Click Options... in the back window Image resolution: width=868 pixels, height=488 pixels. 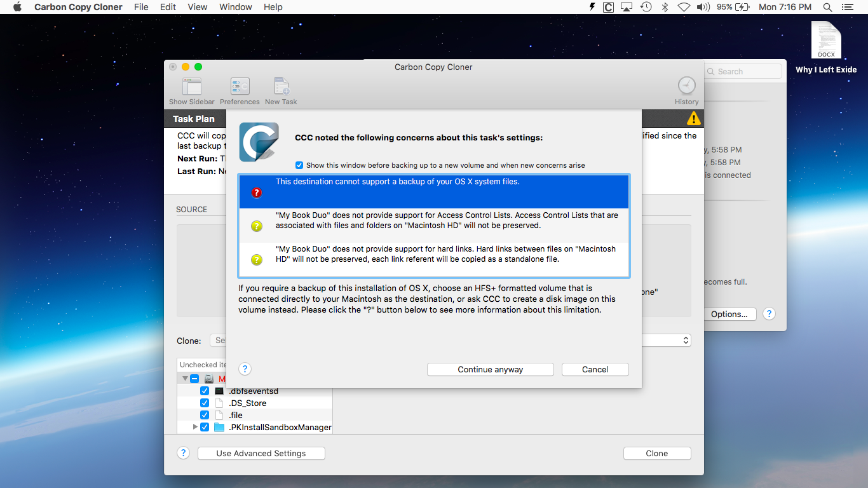[729, 314]
